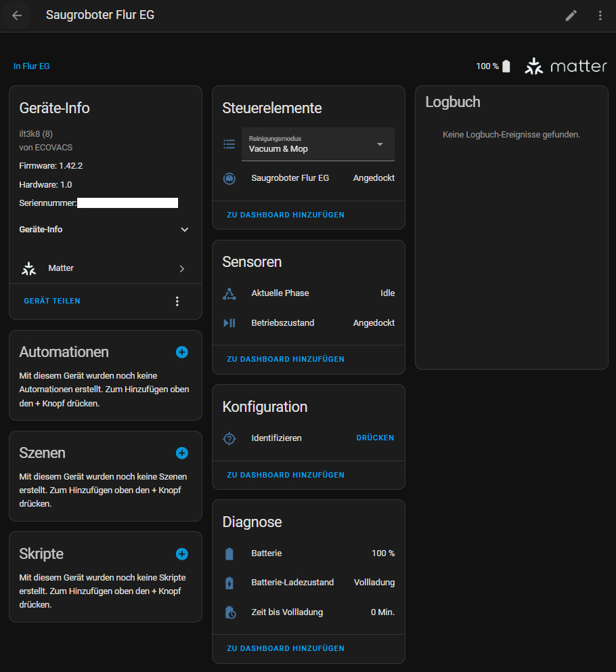
Task: Click the Matter logo in header
Action: 565,66
